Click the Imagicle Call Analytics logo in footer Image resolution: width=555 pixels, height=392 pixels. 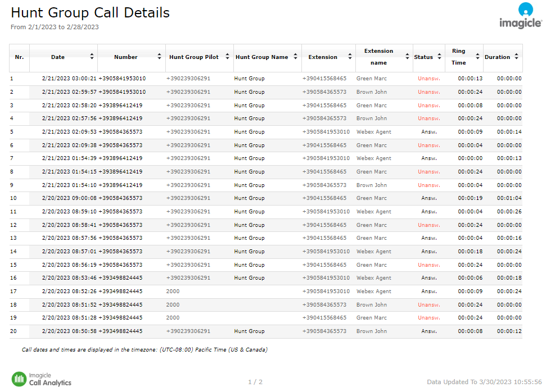pos(42,379)
